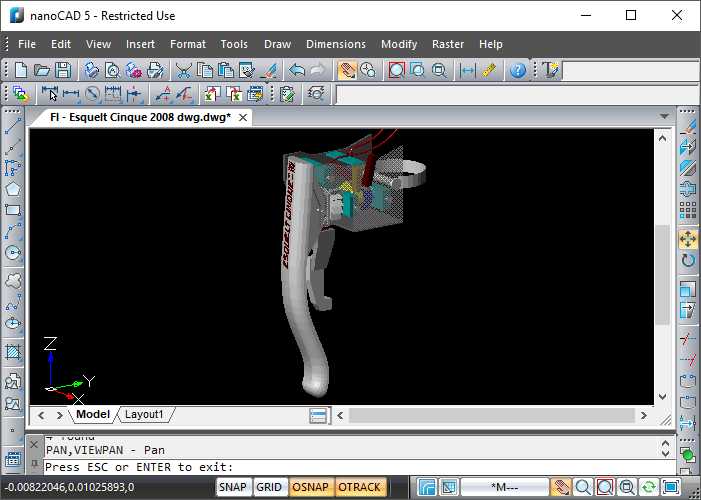
Task: Click the OTRACK button
Action: 358,487
